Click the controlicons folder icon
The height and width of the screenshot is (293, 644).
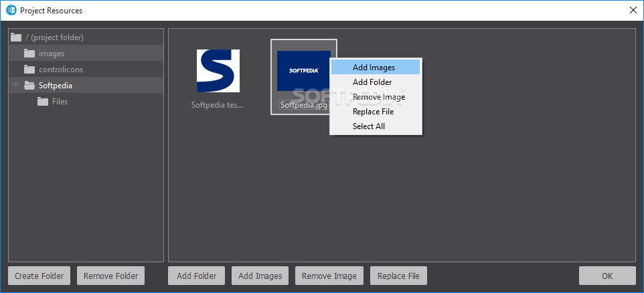29,70
